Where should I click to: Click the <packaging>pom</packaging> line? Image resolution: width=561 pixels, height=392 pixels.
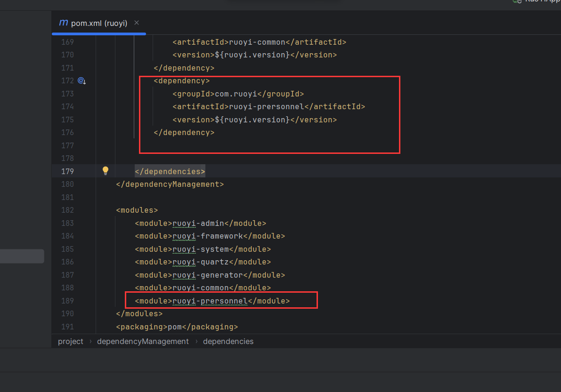(177, 327)
